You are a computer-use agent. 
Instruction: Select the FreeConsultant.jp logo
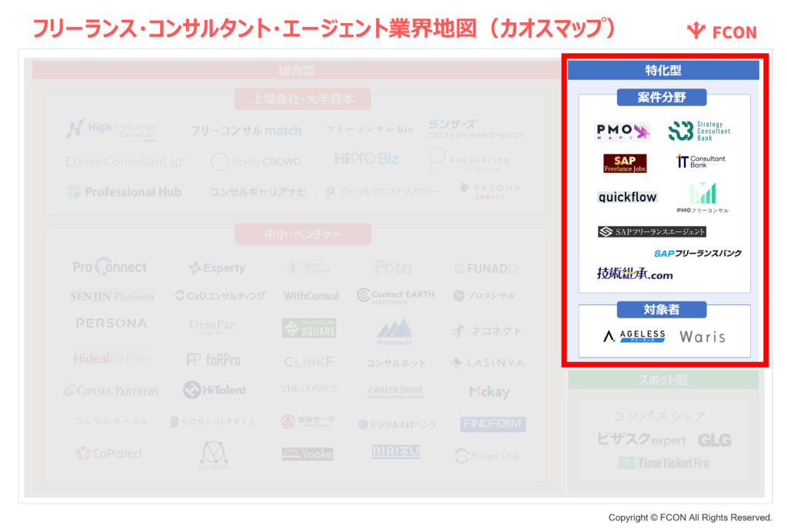[125, 161]
